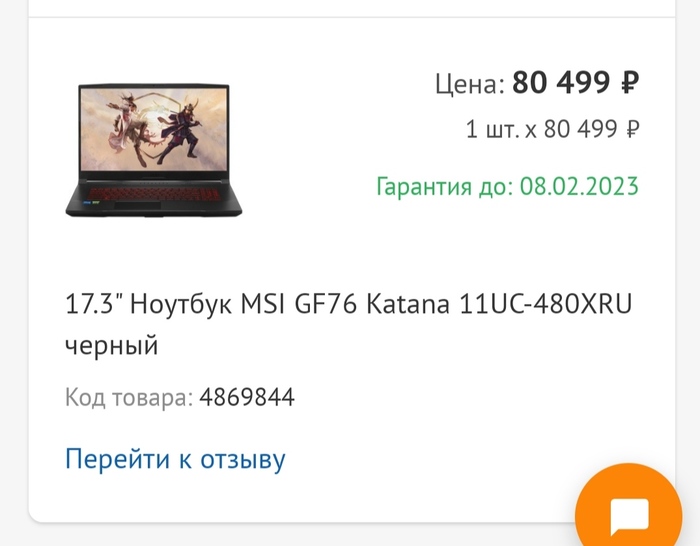The image size is (700, 546).
Task: Click the word "Ноутбук" in the product title
Action: [181, 304]
